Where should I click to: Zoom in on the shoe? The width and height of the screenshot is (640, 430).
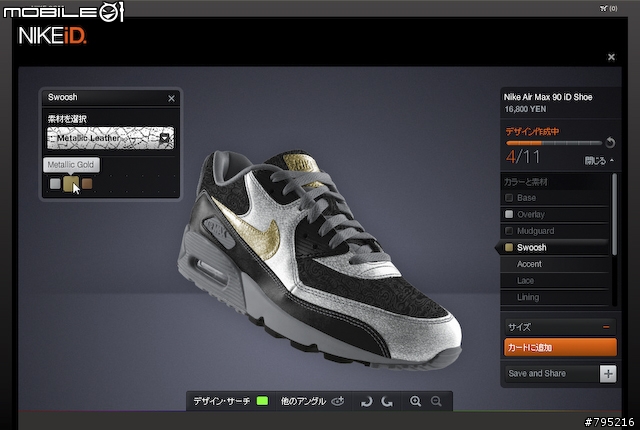[x=416, y=401]
